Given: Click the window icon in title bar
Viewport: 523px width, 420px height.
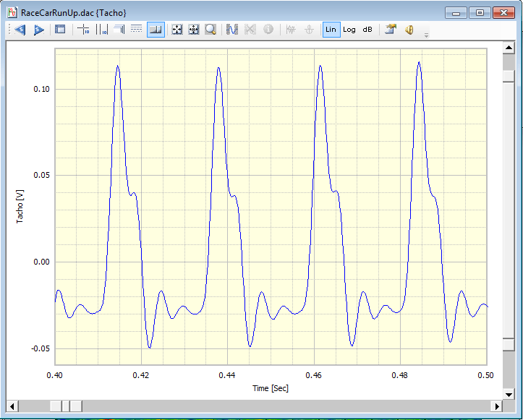Looking at the screenshot, I should pos(12,12).
